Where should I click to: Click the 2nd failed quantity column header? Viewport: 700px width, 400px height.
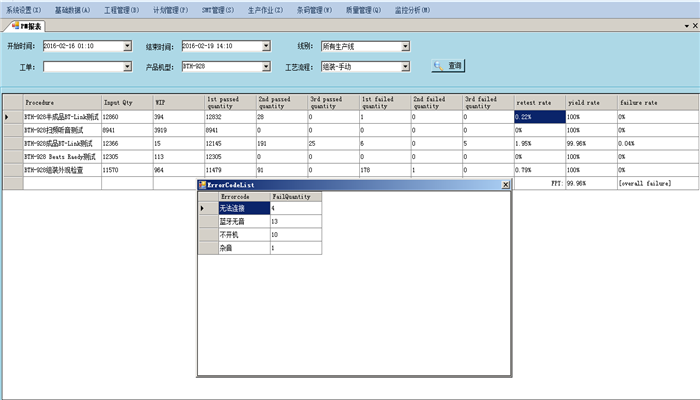(x=437, y=102)
